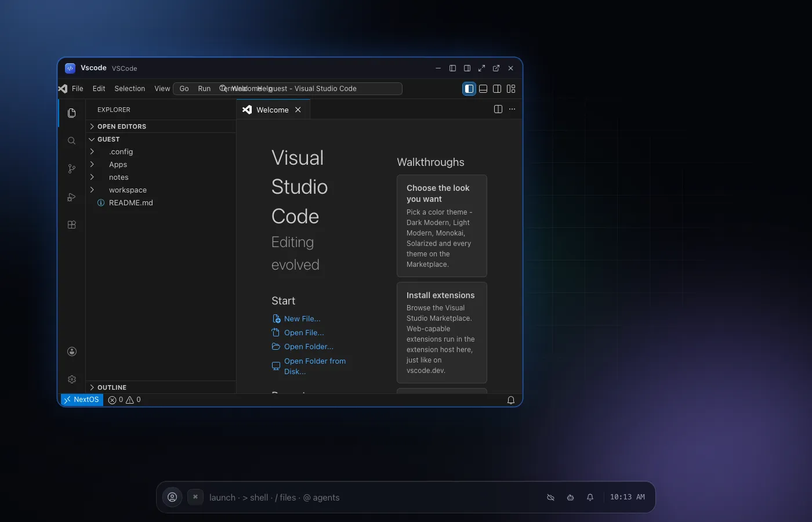
Task: Open the Extensions view
Action: [72, 225]
